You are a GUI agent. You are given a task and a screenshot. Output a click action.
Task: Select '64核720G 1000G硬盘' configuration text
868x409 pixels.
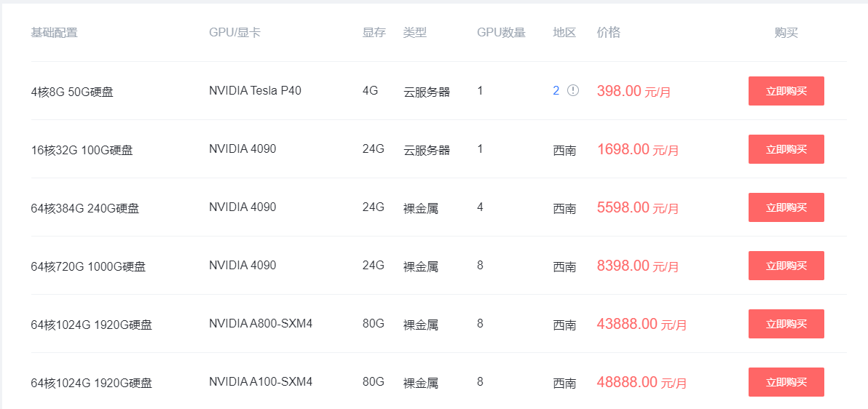point(89,267)
